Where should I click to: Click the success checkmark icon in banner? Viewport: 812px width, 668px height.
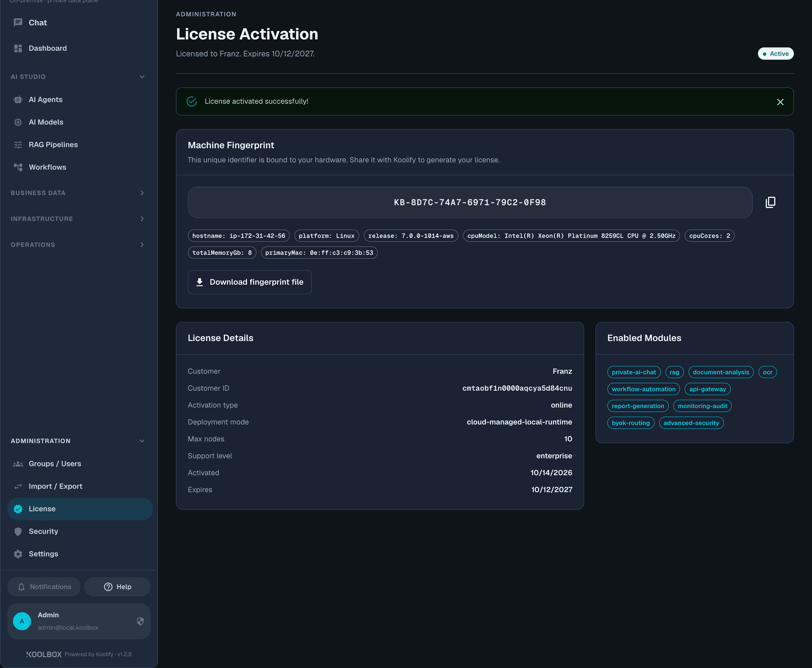192,101
